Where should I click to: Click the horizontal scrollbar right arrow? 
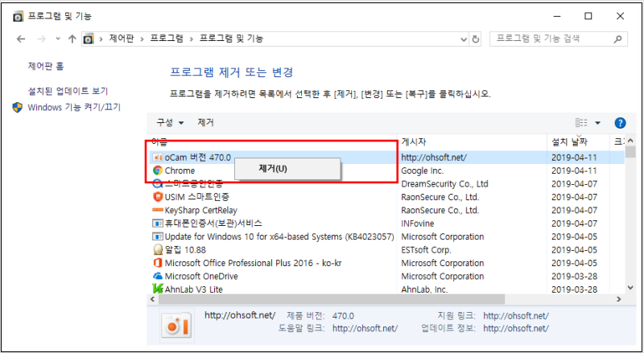[619, 299]
